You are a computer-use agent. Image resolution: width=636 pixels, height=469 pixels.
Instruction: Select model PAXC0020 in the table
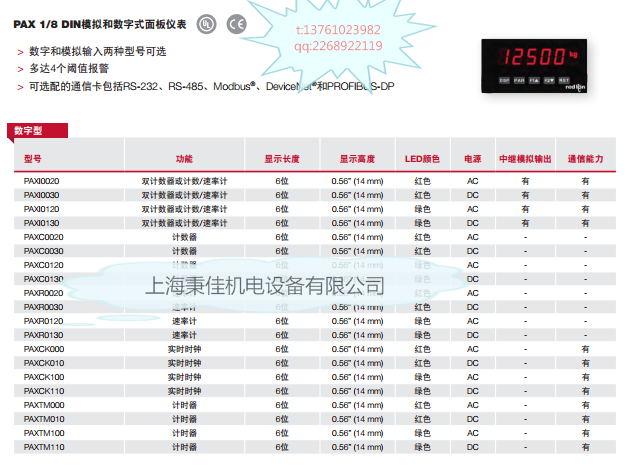pyautogui.click(x=43, y=237)
